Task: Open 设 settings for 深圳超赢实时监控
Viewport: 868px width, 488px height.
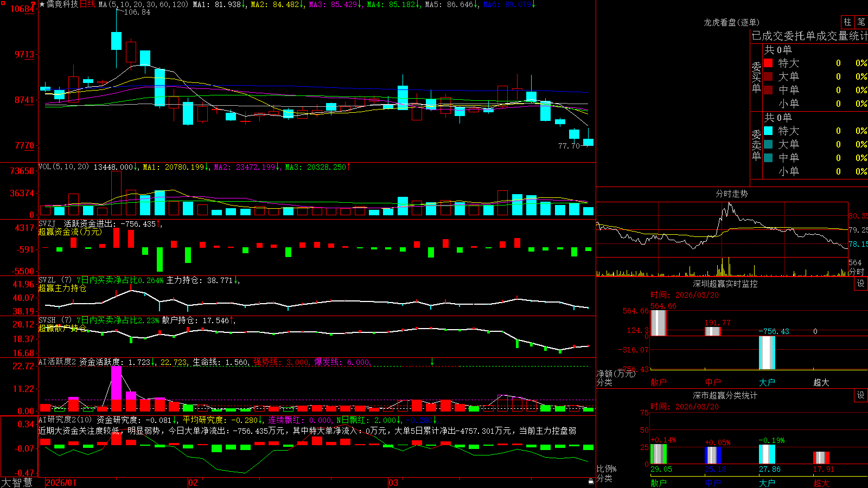Action: coord(861,284)
